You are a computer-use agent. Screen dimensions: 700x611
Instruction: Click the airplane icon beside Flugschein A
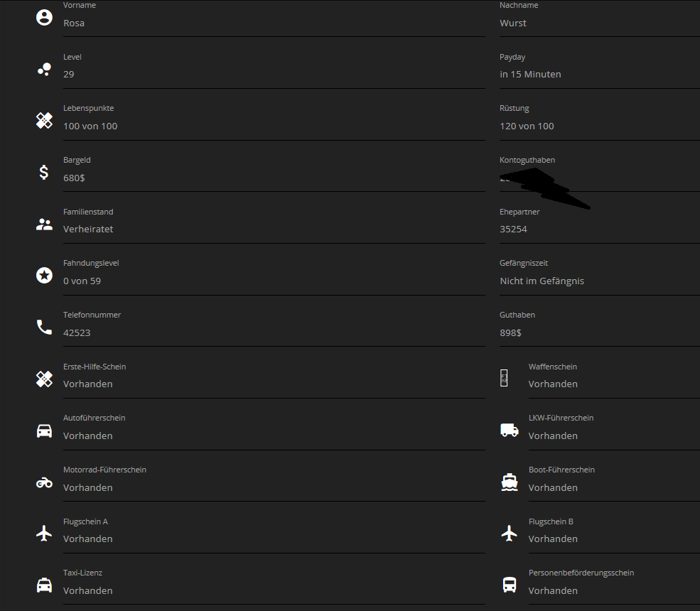tap(44, 534)
